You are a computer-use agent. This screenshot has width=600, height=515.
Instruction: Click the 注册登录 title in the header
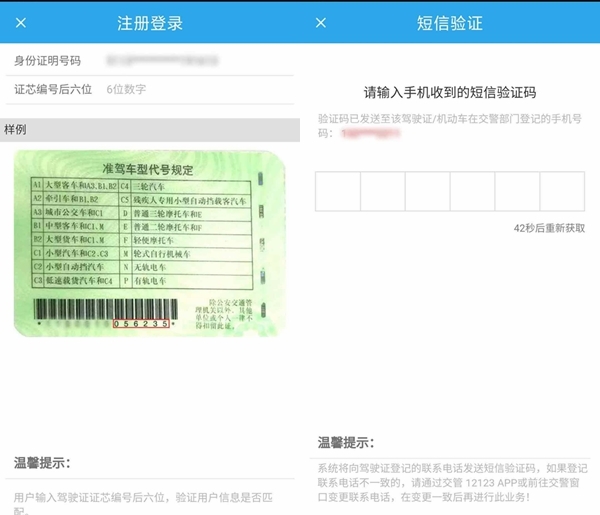coord(150,22)
